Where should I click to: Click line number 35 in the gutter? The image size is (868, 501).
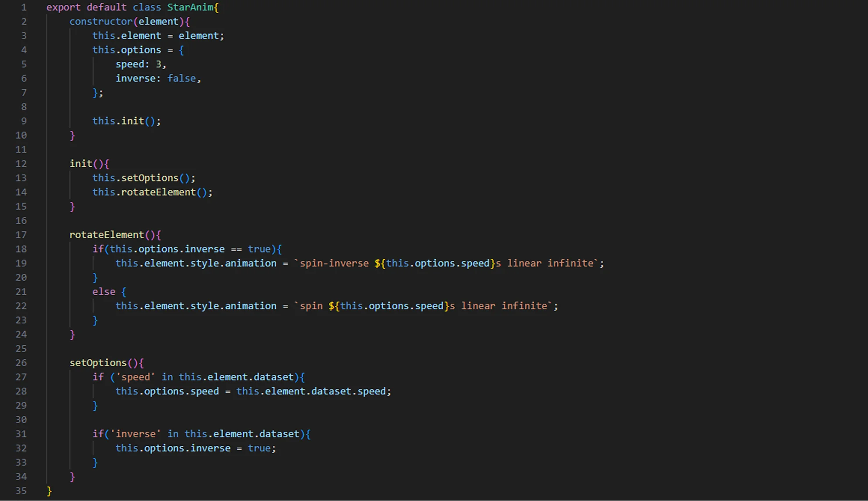pos(21,491)
